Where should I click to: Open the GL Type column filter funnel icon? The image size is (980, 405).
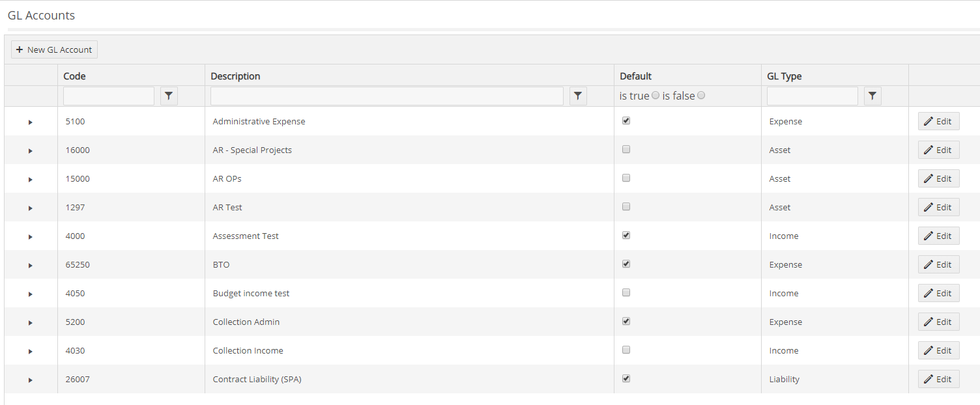[x=872, y=96]
